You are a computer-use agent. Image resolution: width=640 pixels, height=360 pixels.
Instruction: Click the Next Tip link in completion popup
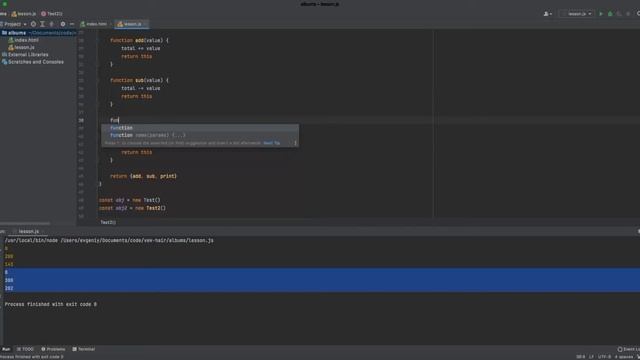pyautogui.click(x=271, y=143)
